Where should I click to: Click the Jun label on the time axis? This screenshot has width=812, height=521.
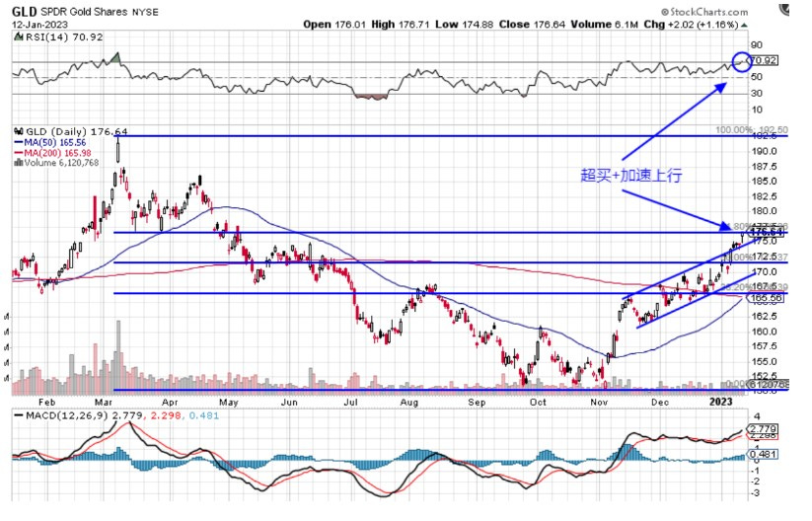289,403
